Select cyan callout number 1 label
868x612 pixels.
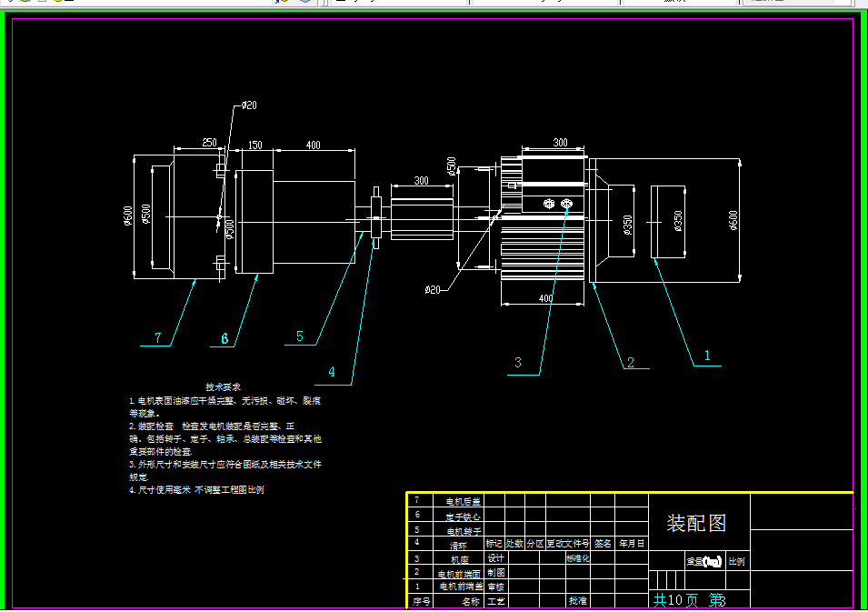coord(707,356)
